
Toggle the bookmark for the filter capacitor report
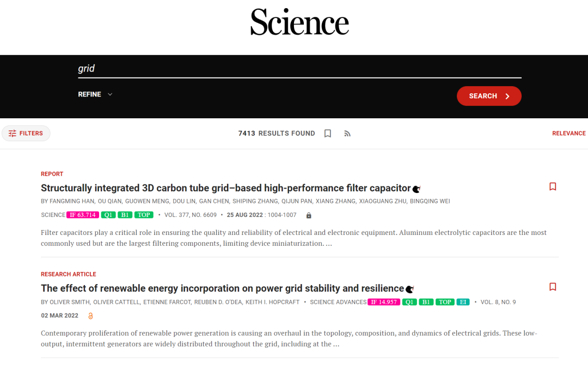[x=553, y=186]
